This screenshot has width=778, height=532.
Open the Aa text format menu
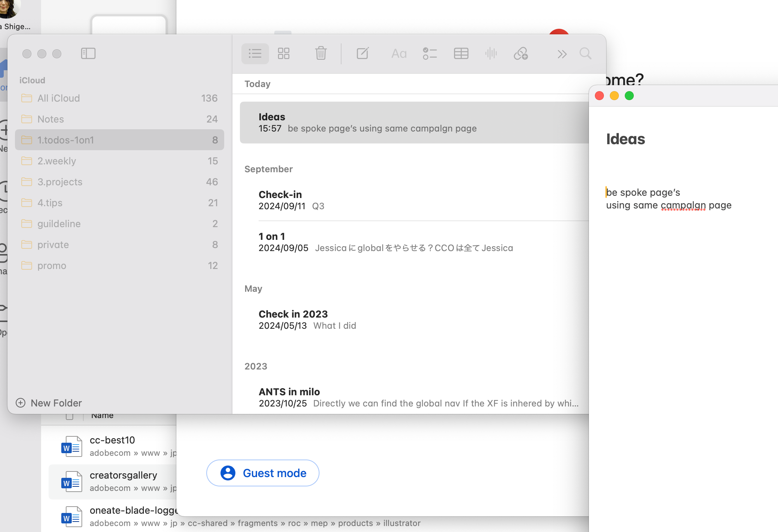tap(399, 53)
